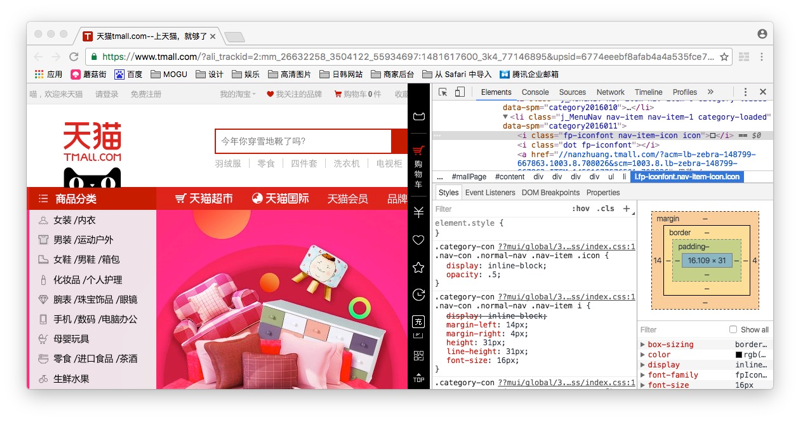Click the 羽绒服 search suggestion
This screenshot has height=421, width=800.
click(x=228, y=163)
